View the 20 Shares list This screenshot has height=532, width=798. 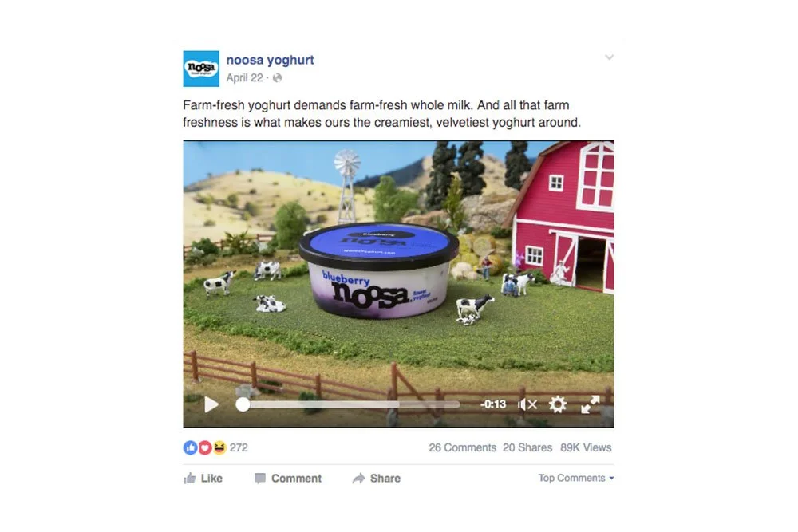tap(527, 447)
